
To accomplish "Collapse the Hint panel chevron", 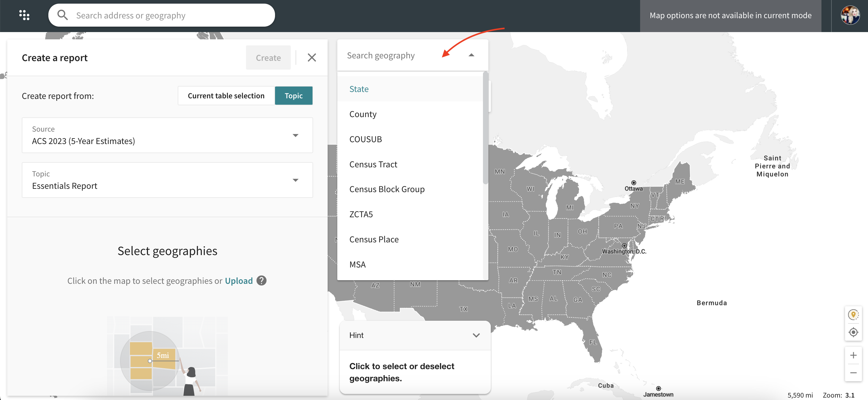I will tap(476, 335).
